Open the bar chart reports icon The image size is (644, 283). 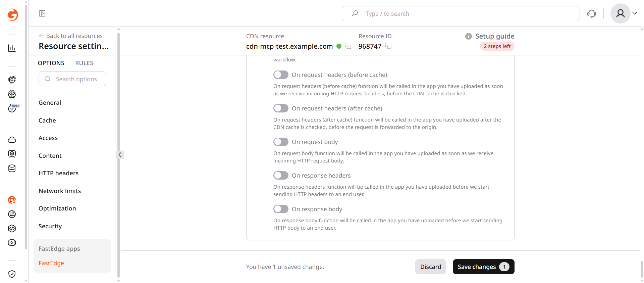click(x=12, y=48)
